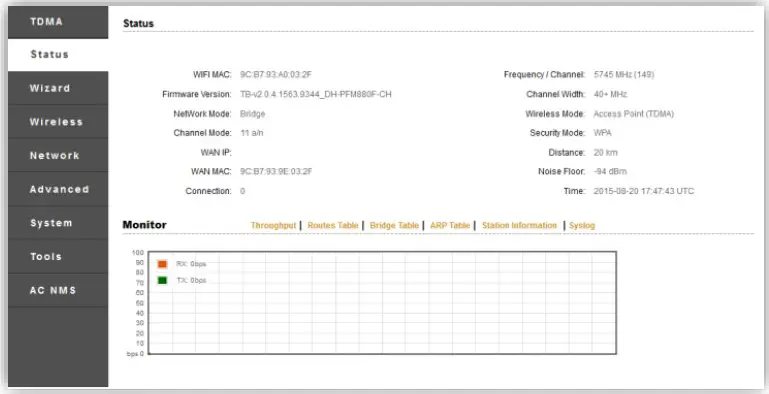Image resolution: width=769 pixels, height=394 pixels.
Task: Go to the Wireless settings page
Action: point(58,122)
